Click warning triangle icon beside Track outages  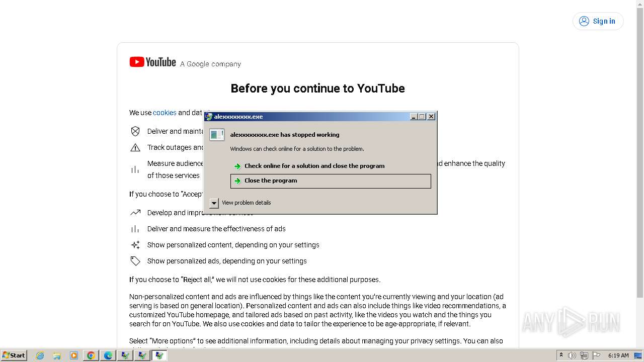[135, 147]
